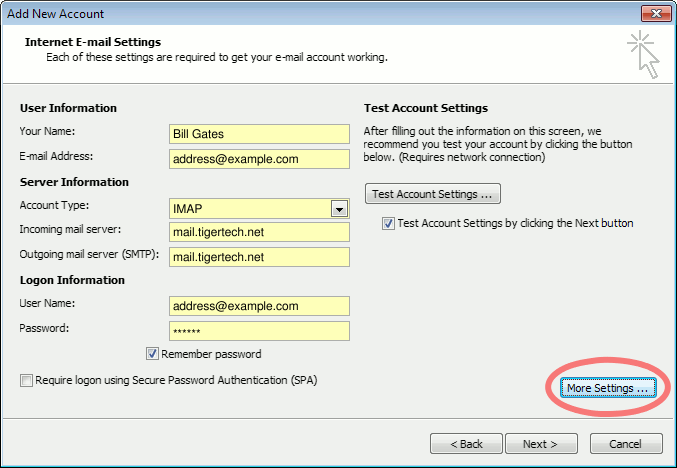677x468 pixels.
Task: Click the Add New Account title bar
Action: [x=300, y=13]
